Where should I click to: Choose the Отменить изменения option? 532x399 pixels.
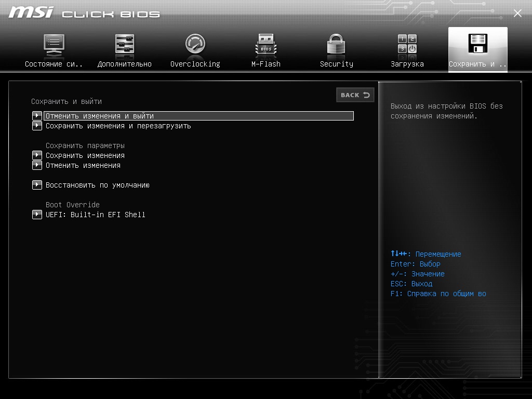click(x=83, y=165)
